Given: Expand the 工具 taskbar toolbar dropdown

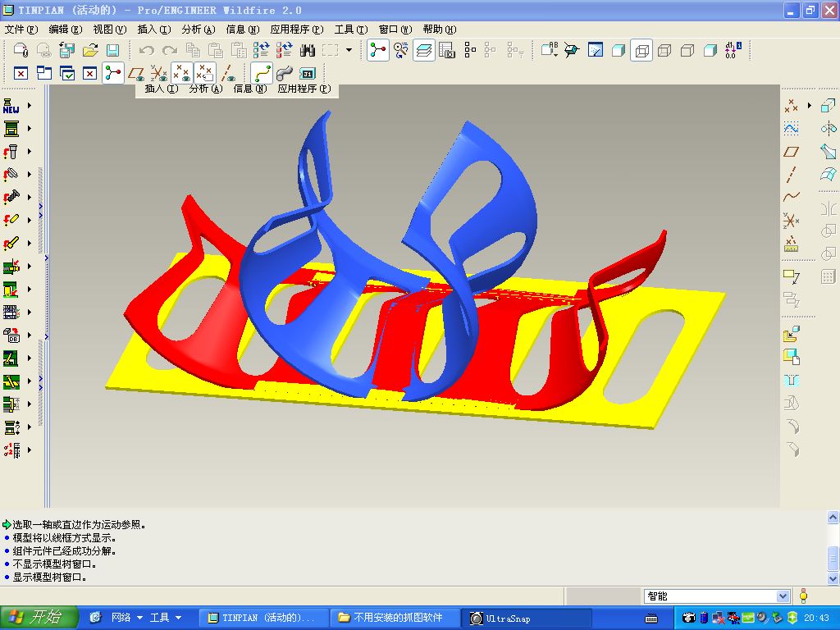Looking at the screenshot, I should 178,618.
